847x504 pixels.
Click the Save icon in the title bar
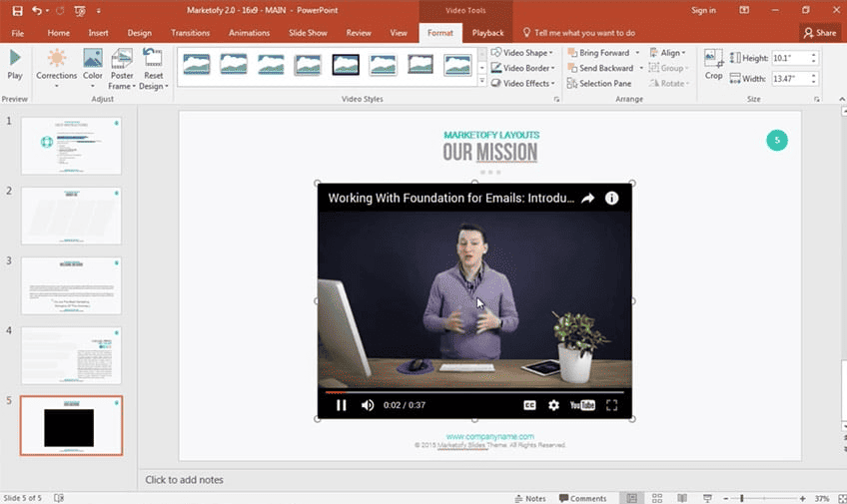(17, 10)
